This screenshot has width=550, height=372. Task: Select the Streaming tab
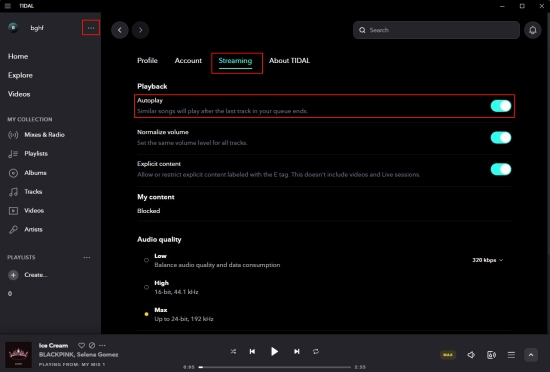(x=235, y=61)
